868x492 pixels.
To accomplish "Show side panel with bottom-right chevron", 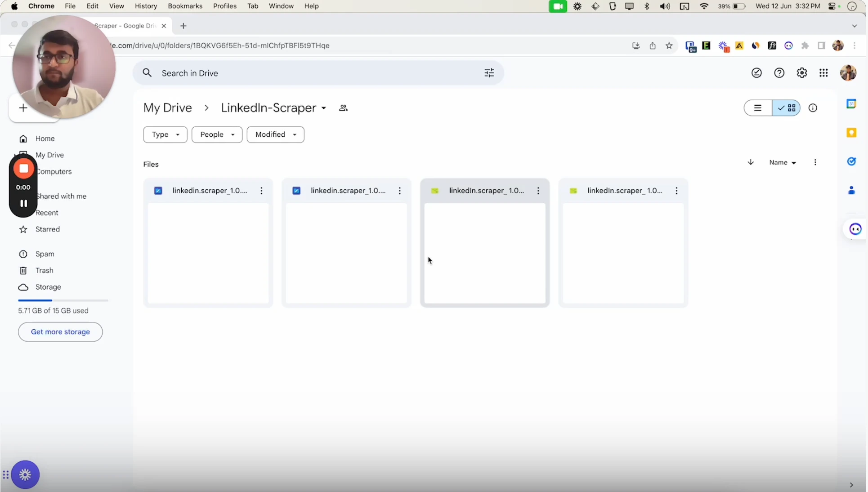I will (851, 485).
